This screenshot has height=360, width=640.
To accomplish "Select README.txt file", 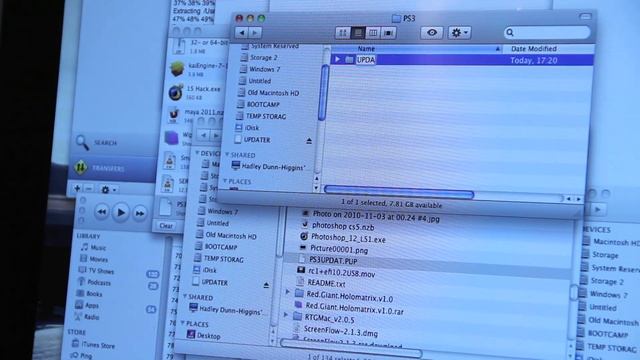I will (x=326, y=283).
